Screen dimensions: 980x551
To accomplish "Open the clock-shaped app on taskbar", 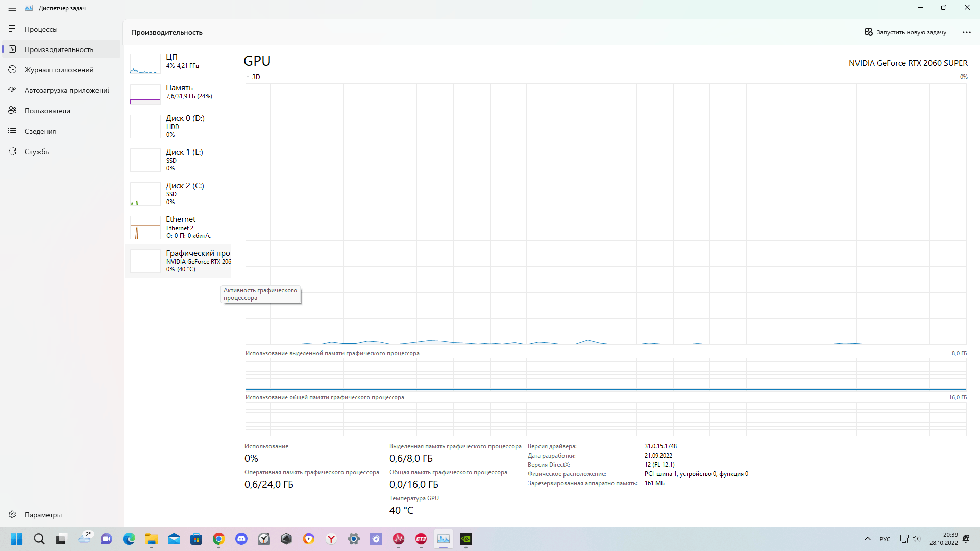I will pyautogui.click(x=264, y=539).
